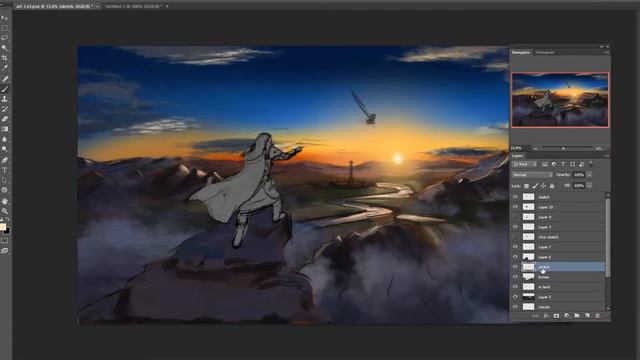The width and height of the screenshot is (640, 360).
Task: Hide Layer 10 with its eye icon
Action: point(515,207)
